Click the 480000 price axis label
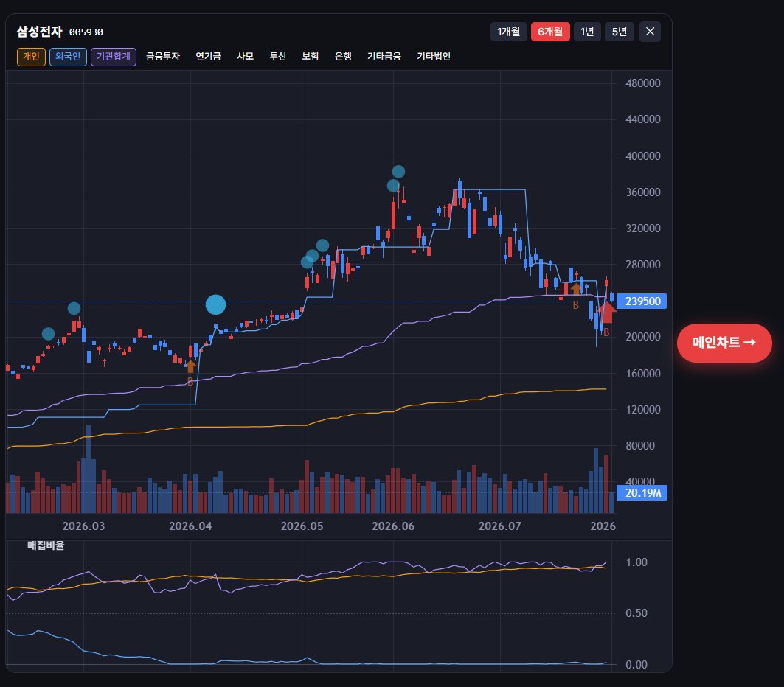 [643, 83]
